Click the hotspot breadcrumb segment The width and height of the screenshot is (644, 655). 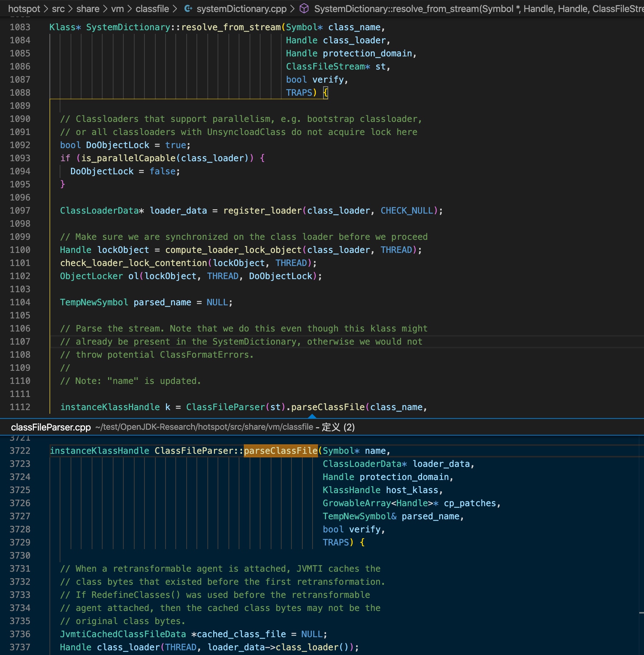[x=24, y=9]
